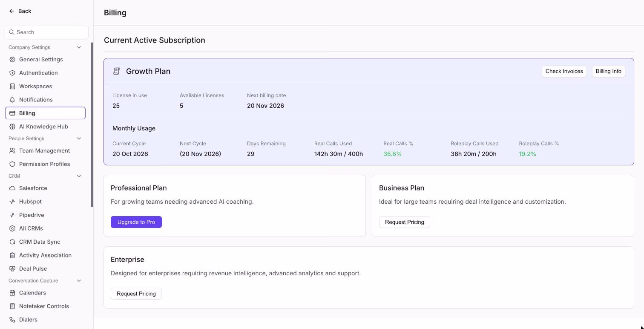Click the sidebar vertical scrollbar
Screen dimensions: 644x329
[92, 125]
